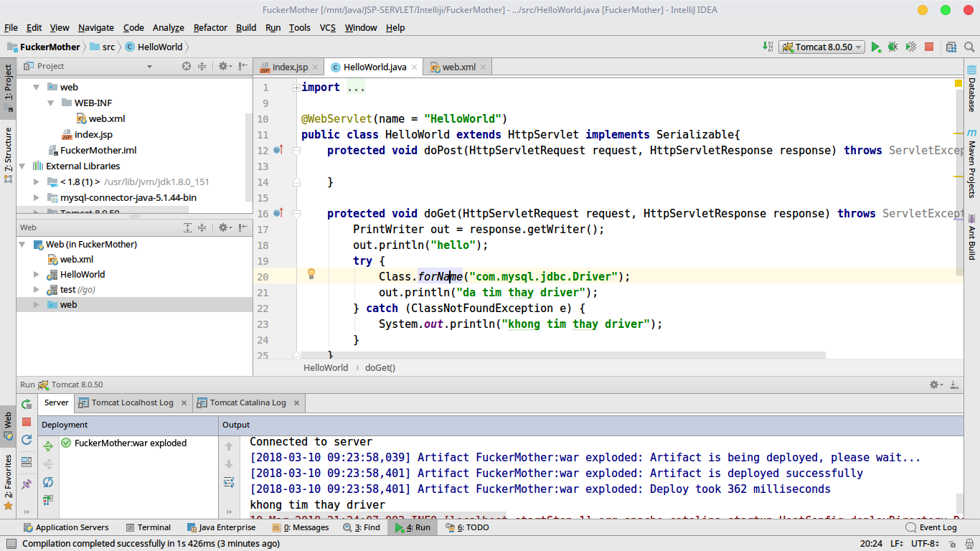Click the Scroll from Source target icon
The height and width of the screenshot is (551, 980).
click(187, 66)
